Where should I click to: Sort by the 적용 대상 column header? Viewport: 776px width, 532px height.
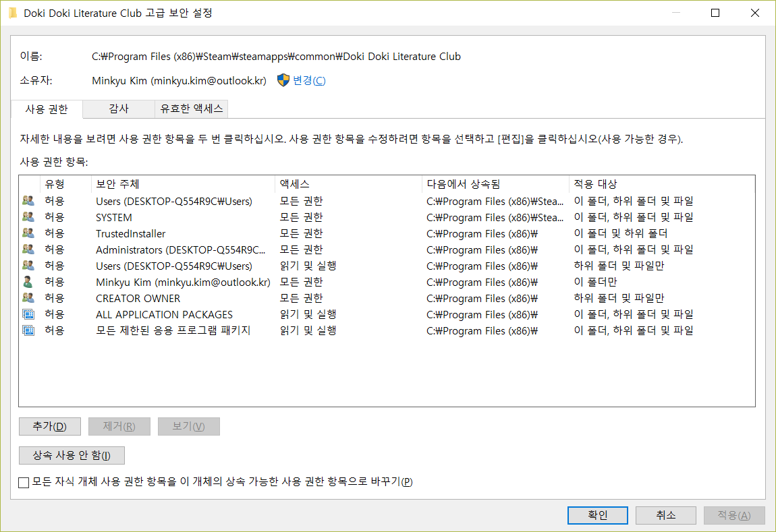(662, 185)
